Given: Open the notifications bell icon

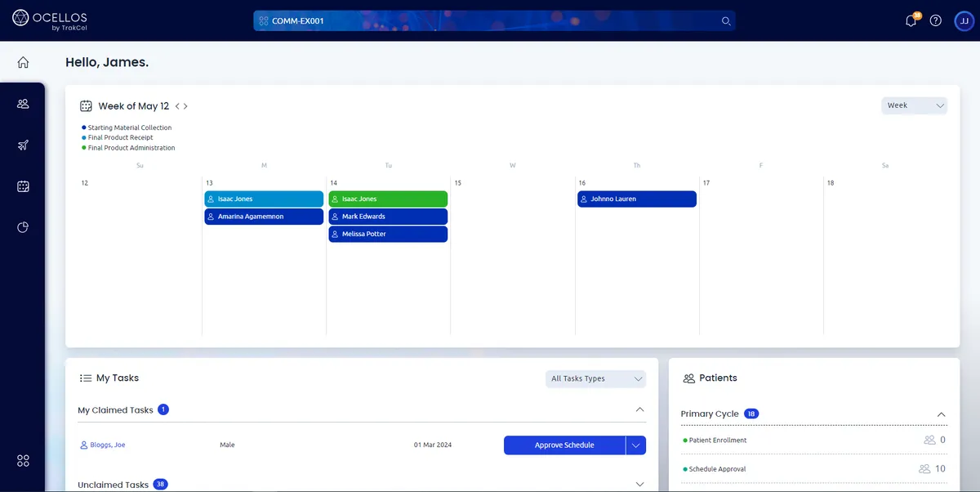Looking at the screenshot, I should click(x=911, y=20).
